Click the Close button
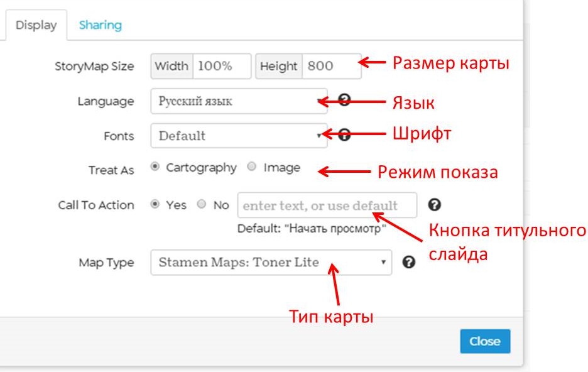The height and width of the screenshot is (372, 588). click(x=485, y=341)
